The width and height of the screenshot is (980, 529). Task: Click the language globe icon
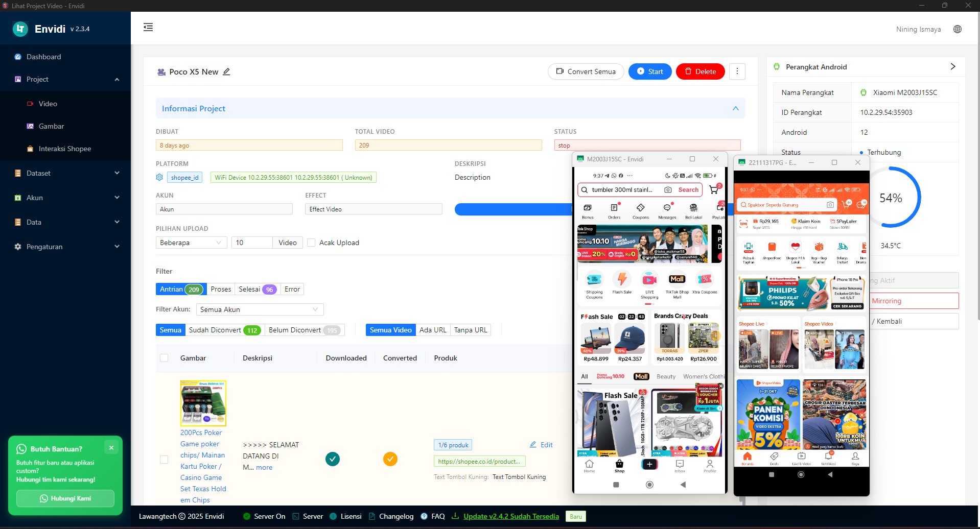click(958, 29)
